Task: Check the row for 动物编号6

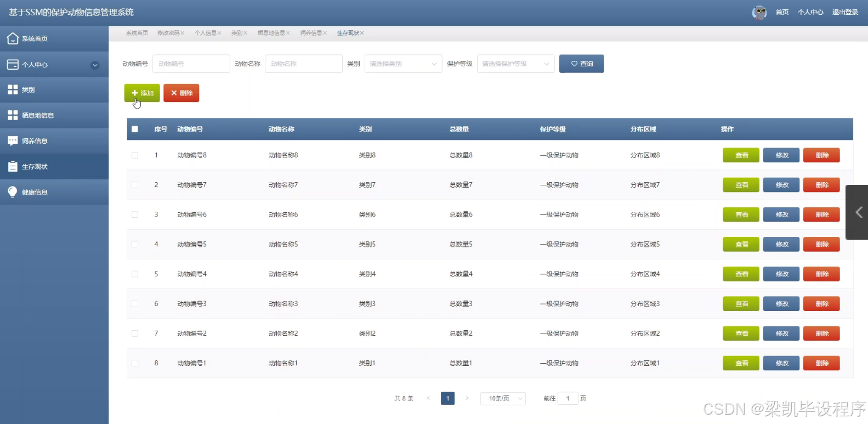Action: (x=135, y=214)
